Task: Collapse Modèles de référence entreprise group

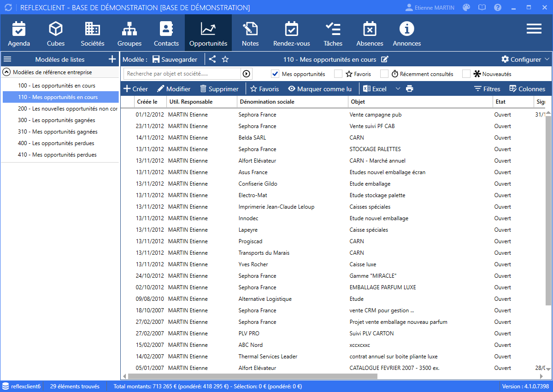Action: point(7,72)
